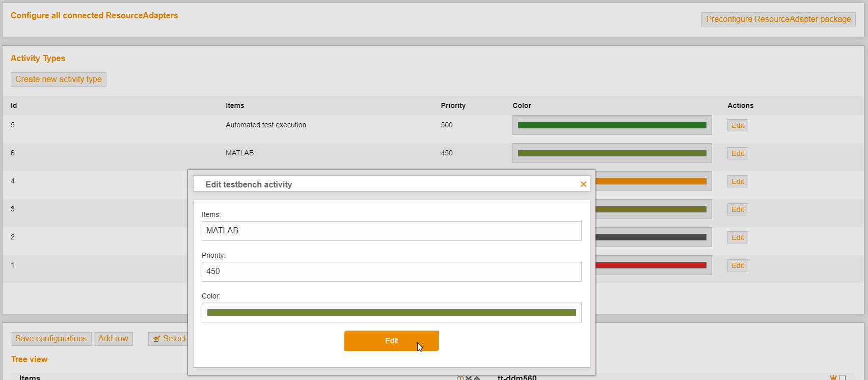
Task: Edit the activity with Id 4
Action: tap(737, 181)
